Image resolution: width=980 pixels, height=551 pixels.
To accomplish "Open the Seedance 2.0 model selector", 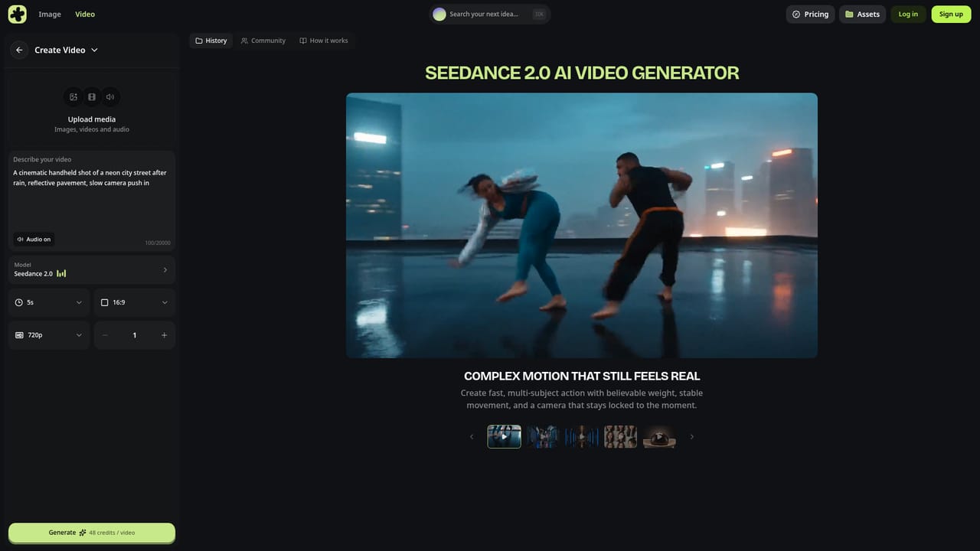I will tap(92, 269).
